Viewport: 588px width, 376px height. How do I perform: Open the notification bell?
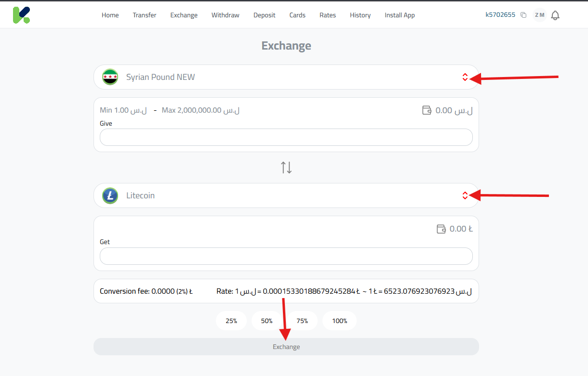click(x=555, y=15)
